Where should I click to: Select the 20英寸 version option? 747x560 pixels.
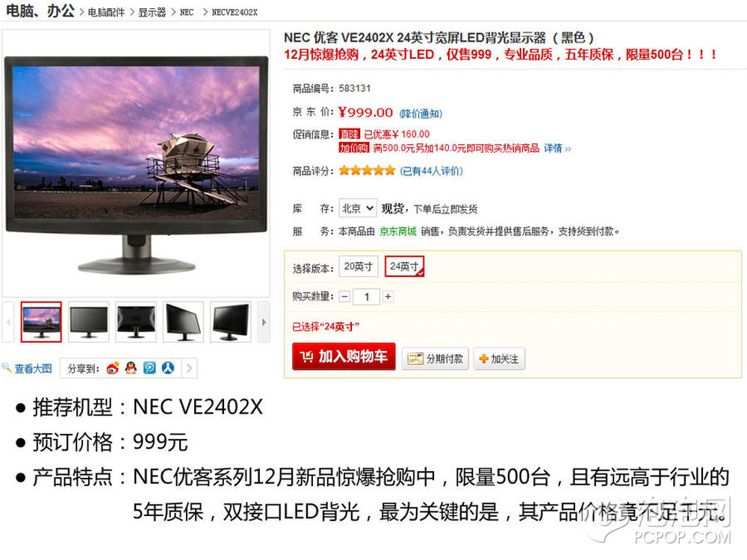[x=359, y=267]
